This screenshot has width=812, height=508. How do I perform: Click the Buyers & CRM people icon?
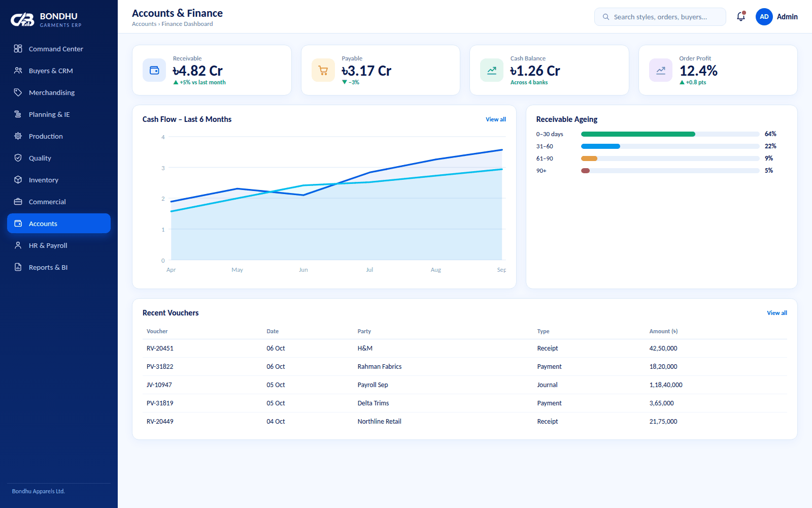18,71
